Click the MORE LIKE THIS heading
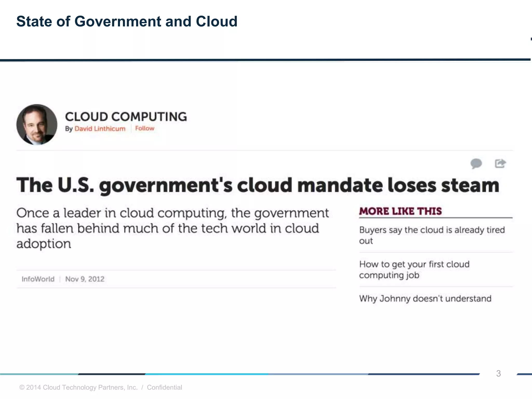 [x=400, y=211]
